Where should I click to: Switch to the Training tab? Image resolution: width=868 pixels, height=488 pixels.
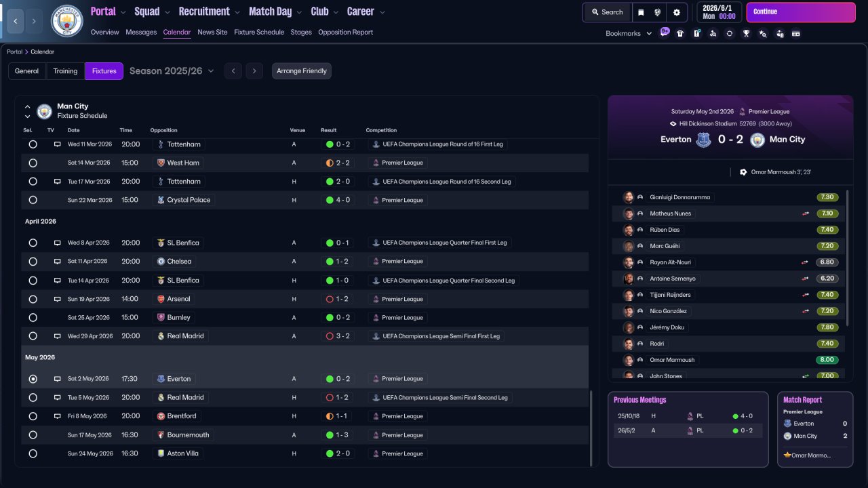65,71
